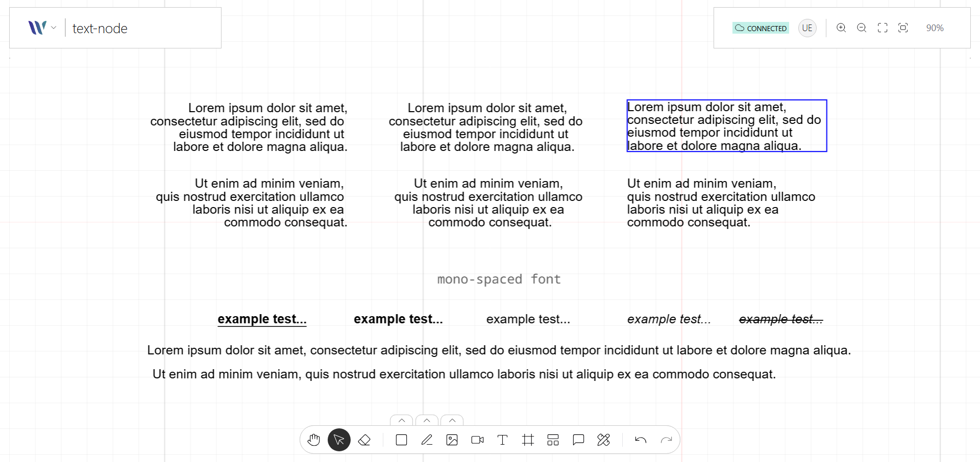
Task: Open the Comment tool
Action: pos(578,440)
